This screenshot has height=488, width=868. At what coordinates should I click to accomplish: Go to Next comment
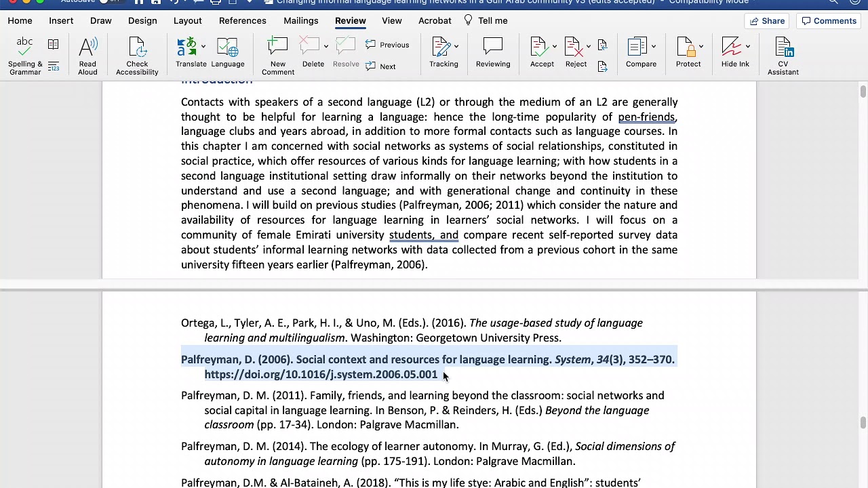(380, 66)
